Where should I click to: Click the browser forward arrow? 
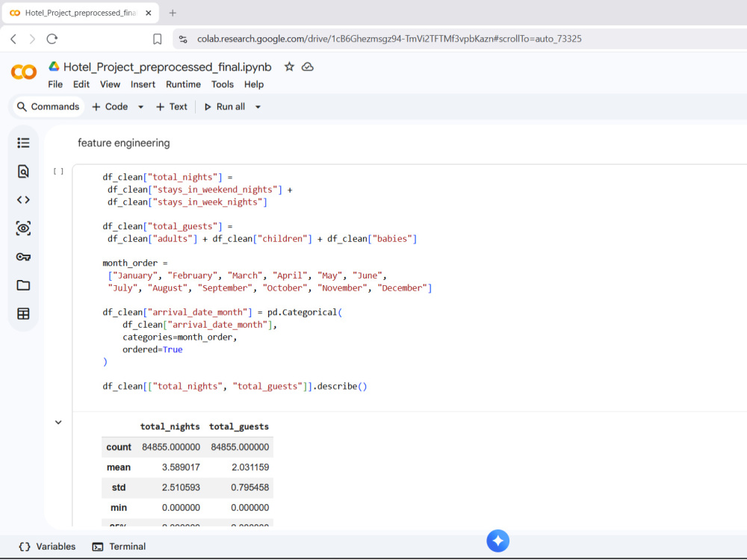[32, 39]
